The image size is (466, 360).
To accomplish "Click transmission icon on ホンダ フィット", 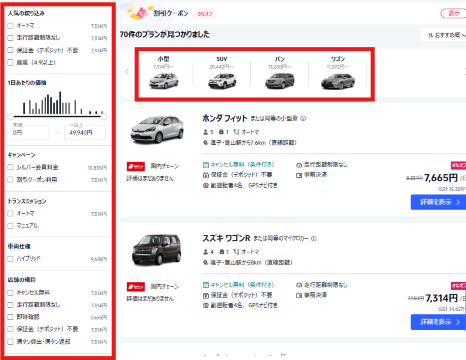I will click(236, 132).
